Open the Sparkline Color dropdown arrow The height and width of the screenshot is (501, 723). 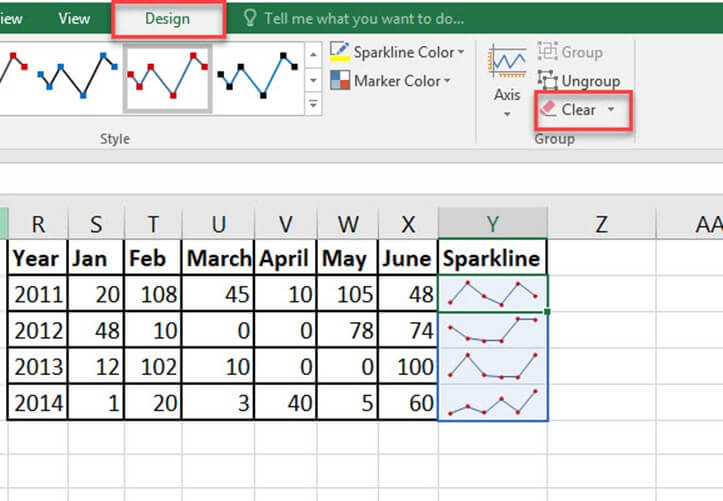tap(461, 52)
